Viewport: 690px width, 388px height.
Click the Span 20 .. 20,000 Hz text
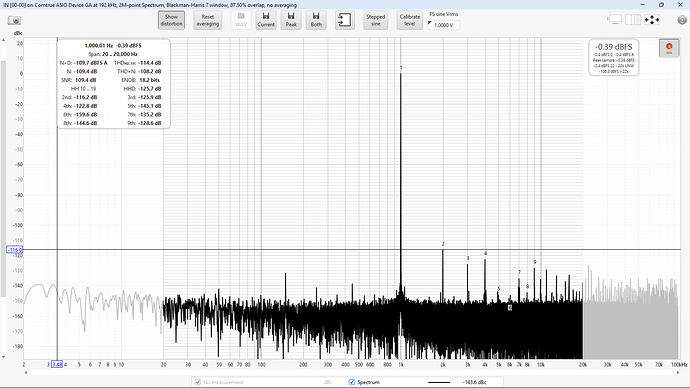[x=113, y=54]
